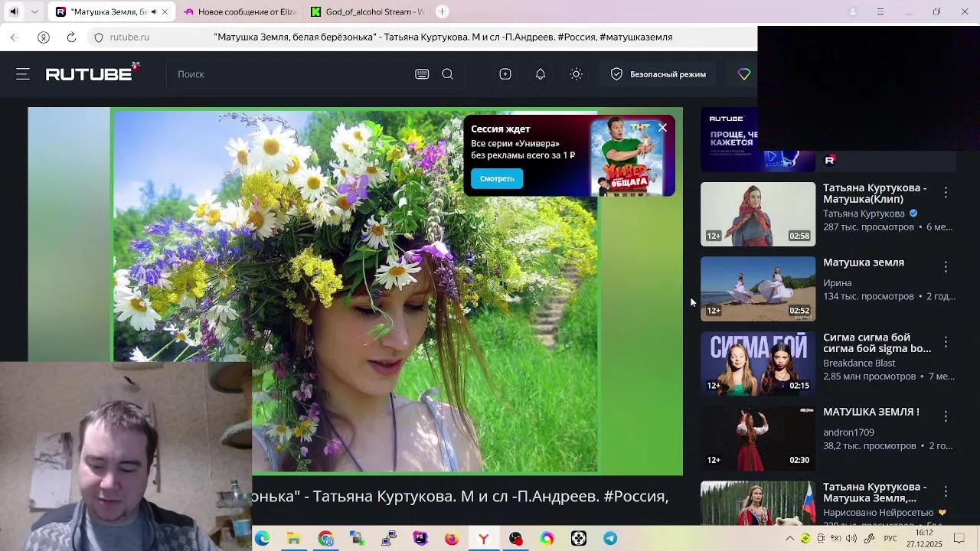Mute audio on Матушка Земля tab
This screenshot has width=980, height=551.
pyautogui.click(x=154, y=11)
